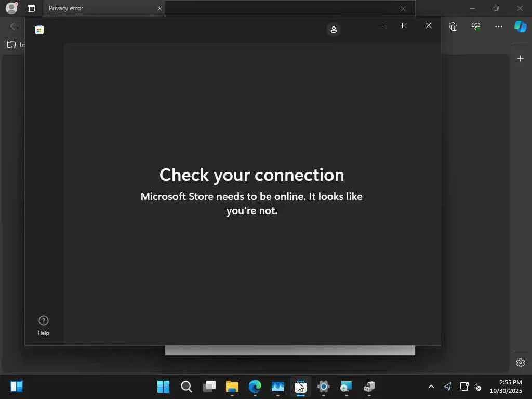Viewport: 532px width, 399px height.
Task: Go back in the Edge browser
Action: 14,26
